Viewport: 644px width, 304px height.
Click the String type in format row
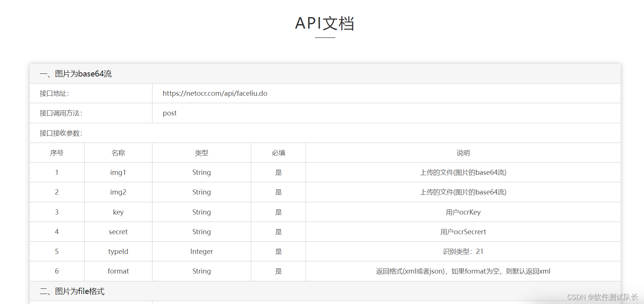(x=201, y=271)
